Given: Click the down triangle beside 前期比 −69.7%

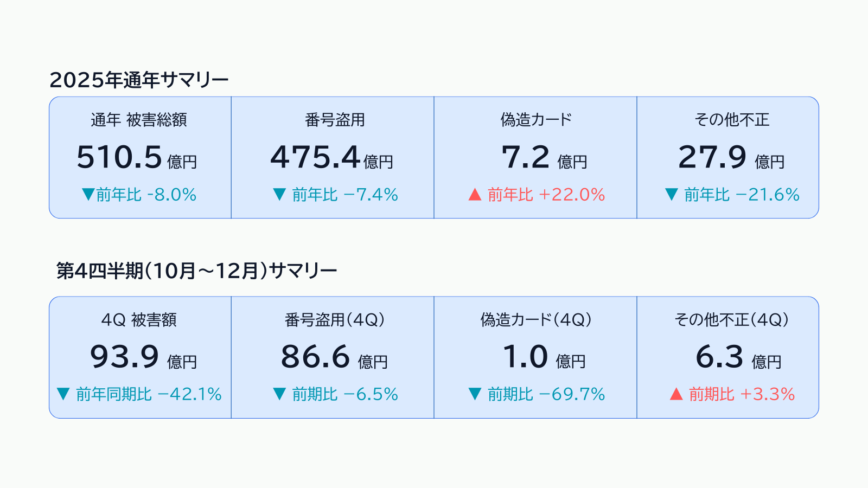Looking at the screenshot, I should point(475,394).
